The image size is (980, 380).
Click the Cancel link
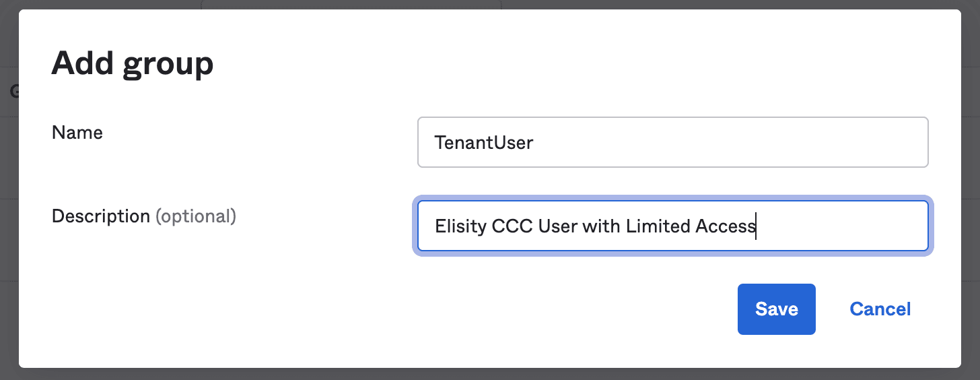pos(880,309)
